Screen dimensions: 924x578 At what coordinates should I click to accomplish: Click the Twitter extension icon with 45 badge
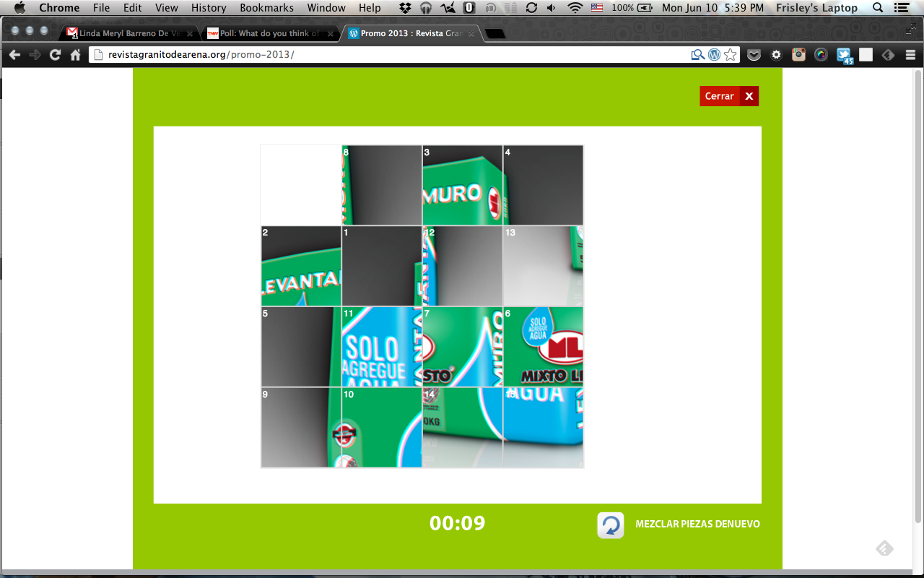pos(844,56)
